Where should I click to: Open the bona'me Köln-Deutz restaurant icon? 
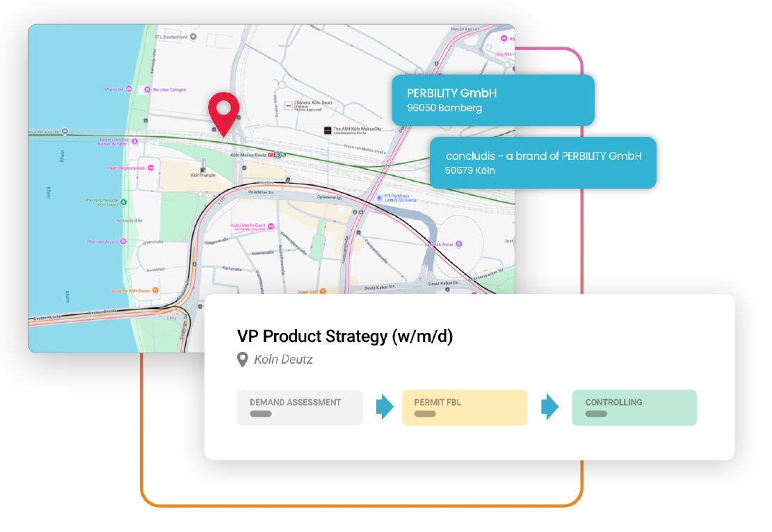click(x=156, y=290)
